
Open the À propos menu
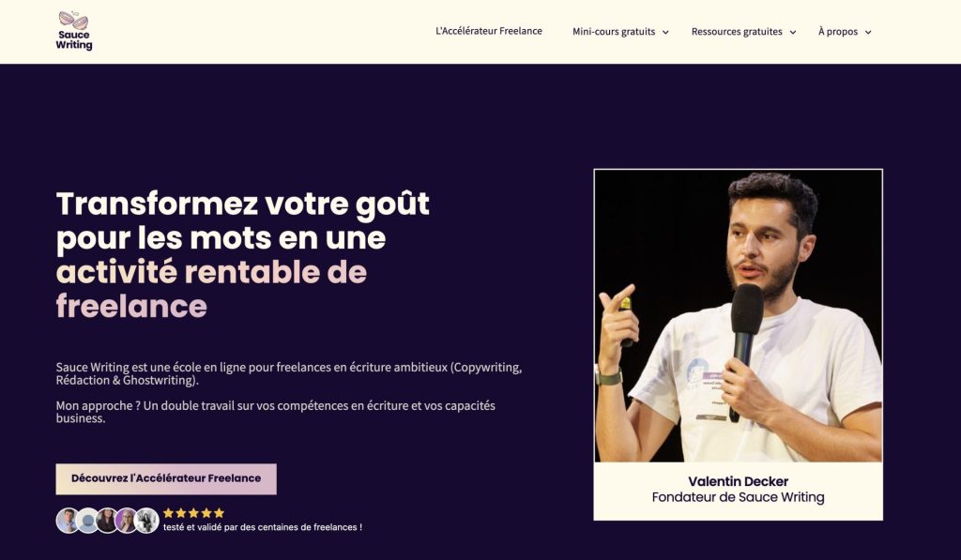838,32
